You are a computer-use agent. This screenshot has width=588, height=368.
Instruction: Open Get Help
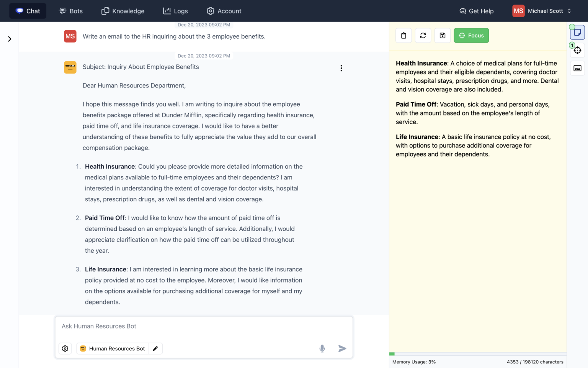(x=476, y=11)
